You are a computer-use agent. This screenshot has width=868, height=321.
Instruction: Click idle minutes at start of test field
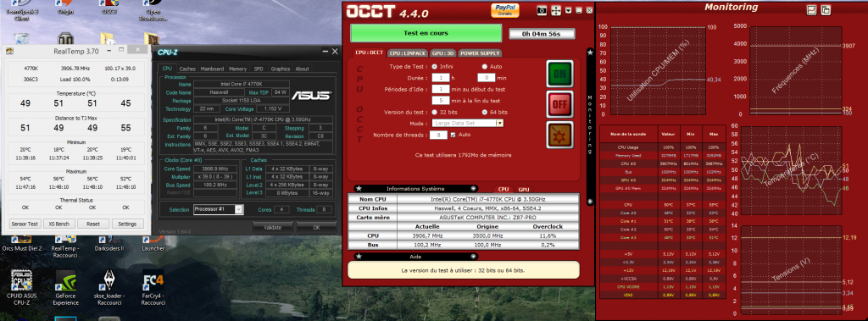click(x=440, y=89)
